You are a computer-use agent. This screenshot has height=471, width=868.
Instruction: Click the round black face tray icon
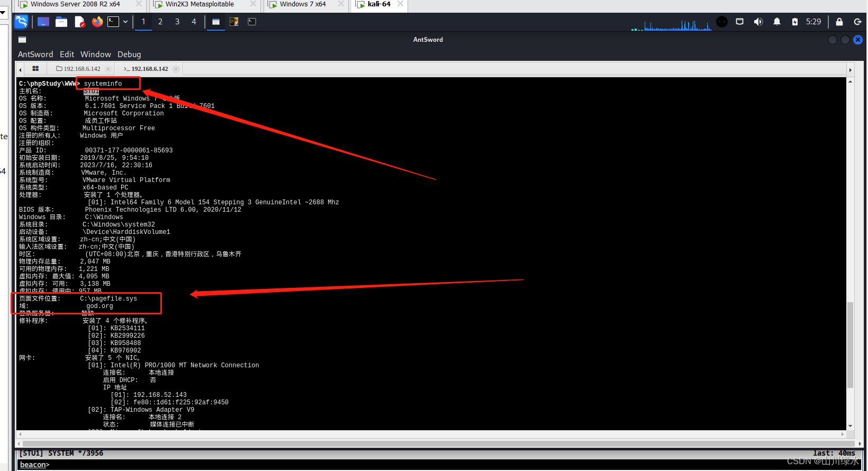click(722, 22)
